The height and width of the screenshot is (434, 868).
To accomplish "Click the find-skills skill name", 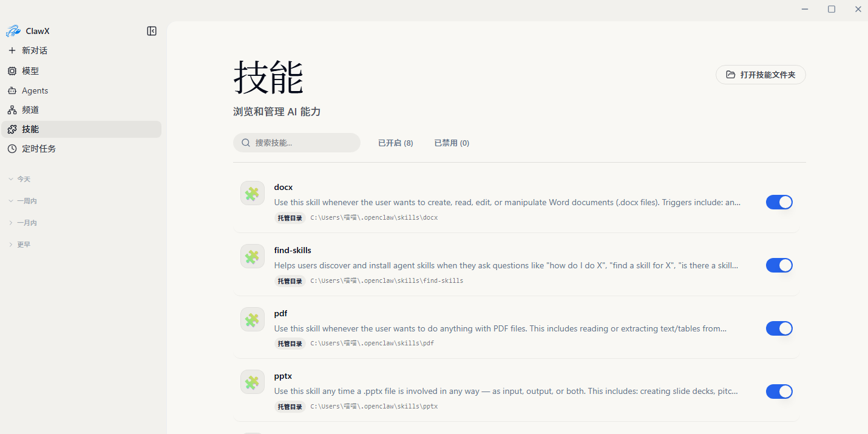I will click(x=293, y=250).
